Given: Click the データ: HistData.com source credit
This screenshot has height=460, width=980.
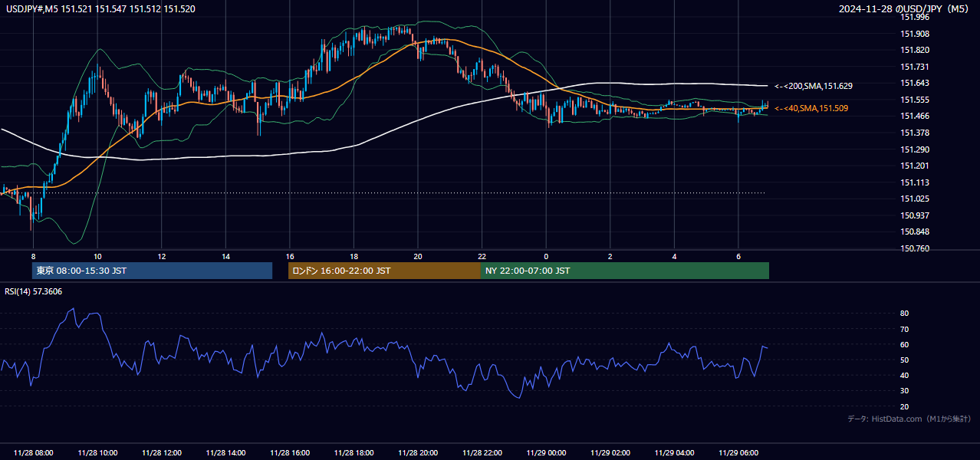Looking at the screenshot, I should pos(909,419).
